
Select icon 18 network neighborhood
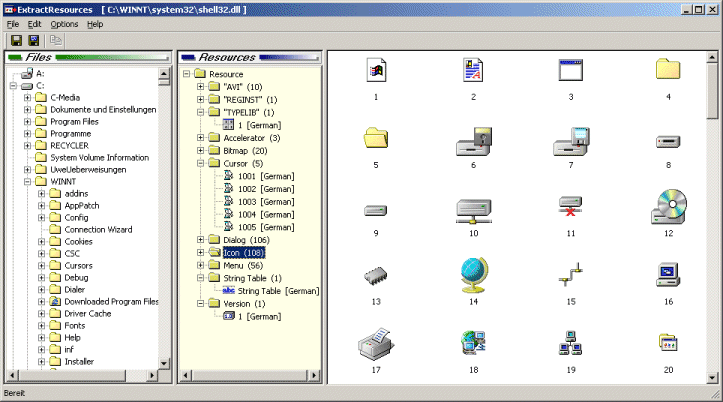click(x=474, y=343)
